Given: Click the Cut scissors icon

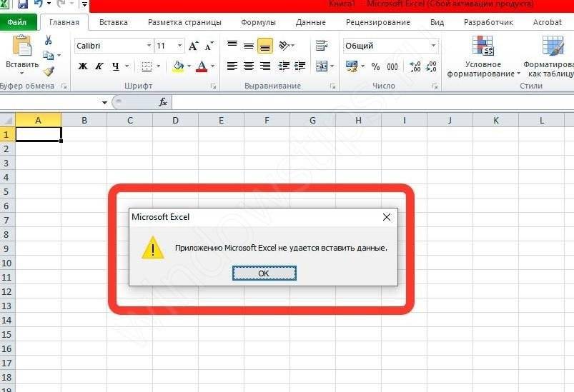Looking at the screenshot, I should tap(48, 40).
